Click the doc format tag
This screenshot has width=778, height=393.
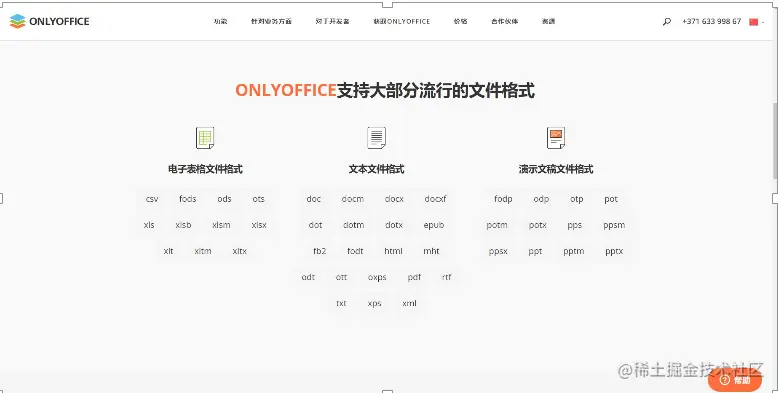(314, 199)
